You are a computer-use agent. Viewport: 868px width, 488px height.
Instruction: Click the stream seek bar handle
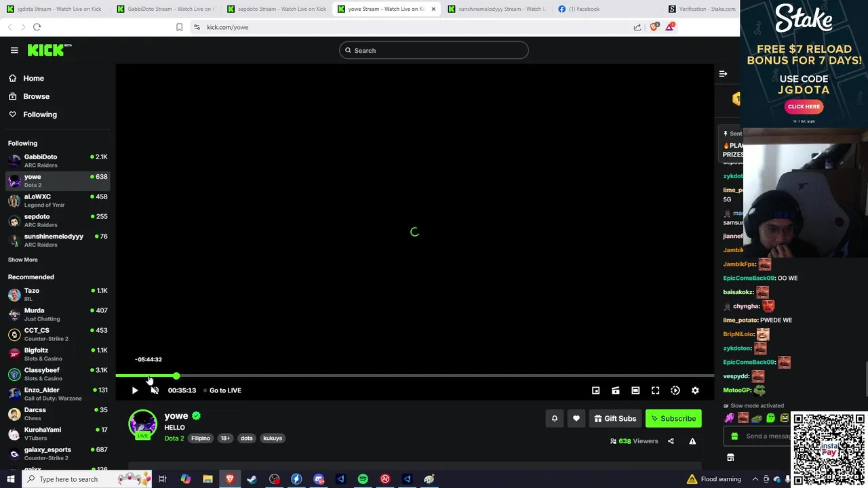coord(176,375)
